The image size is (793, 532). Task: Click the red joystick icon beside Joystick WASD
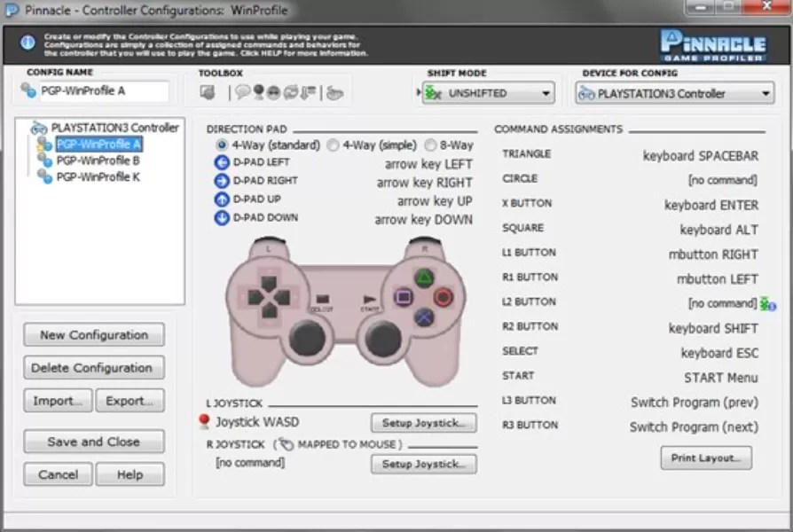click(x=204, y=421)
